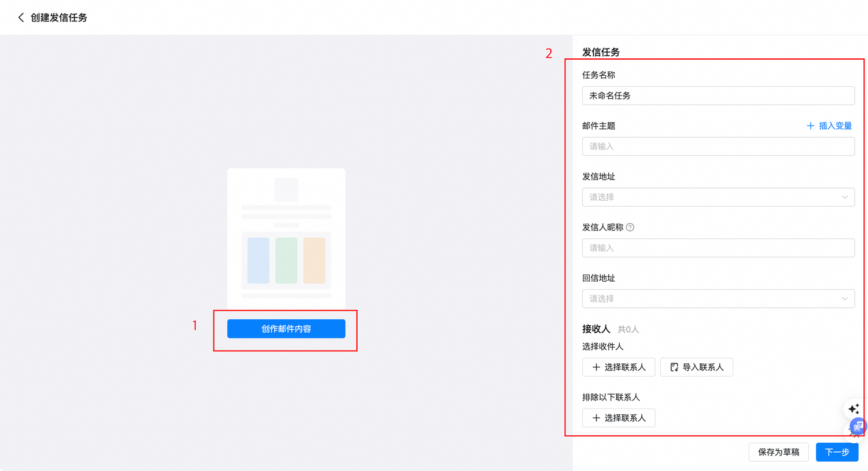868x471 pixels.
Task: Click the 创建发信任务 page title
Action: coord(59,18)
